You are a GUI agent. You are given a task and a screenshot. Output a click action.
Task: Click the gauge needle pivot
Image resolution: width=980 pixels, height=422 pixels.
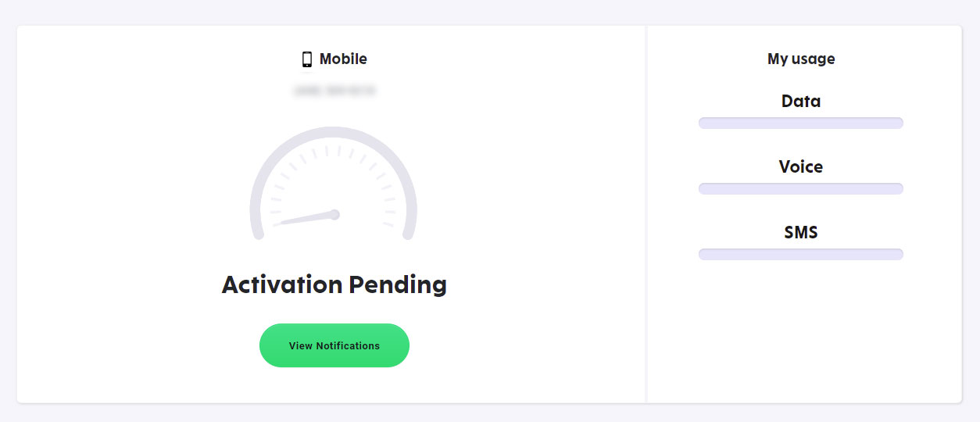[334, 214]
